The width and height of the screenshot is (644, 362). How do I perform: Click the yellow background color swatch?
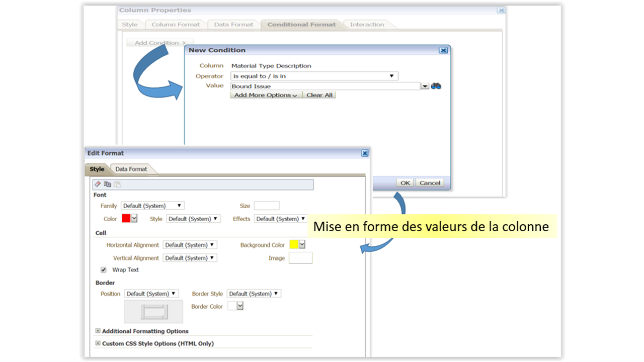click(x=294, y=245)
